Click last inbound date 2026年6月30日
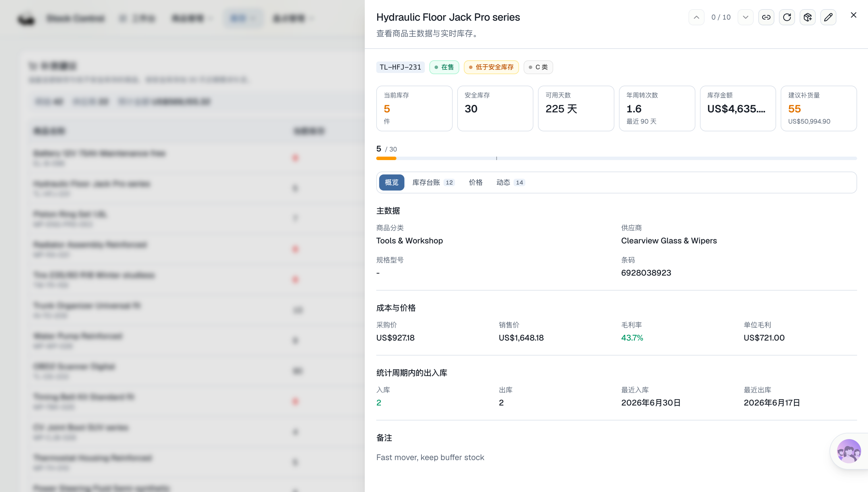The image size is (868, 492). pyautogui.click(x=651, y=402)
